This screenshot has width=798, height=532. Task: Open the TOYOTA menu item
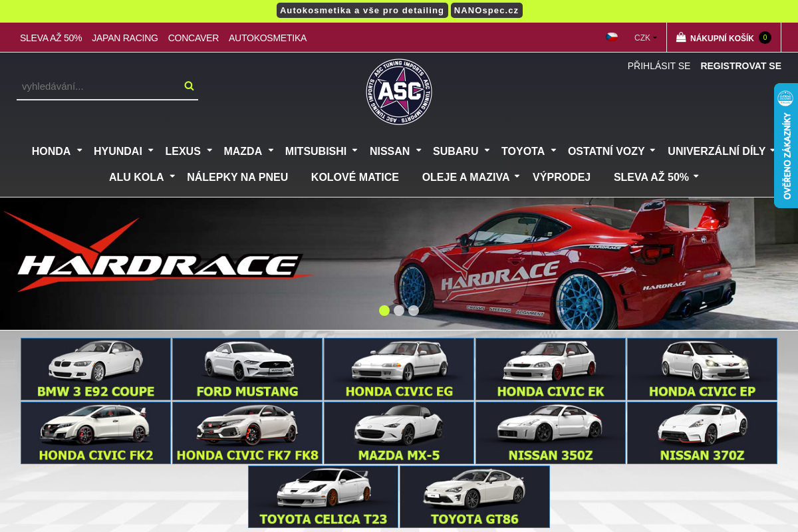pyautogui.click(x=523, y=151)
